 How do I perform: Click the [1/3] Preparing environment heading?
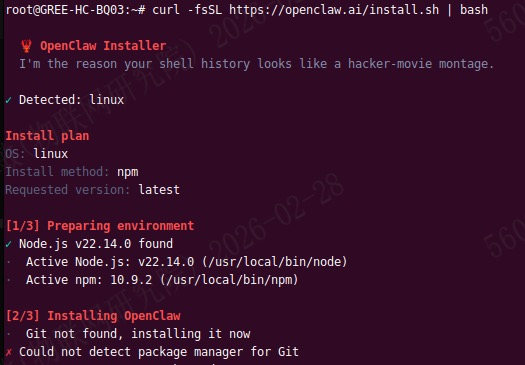pos(100,226)
